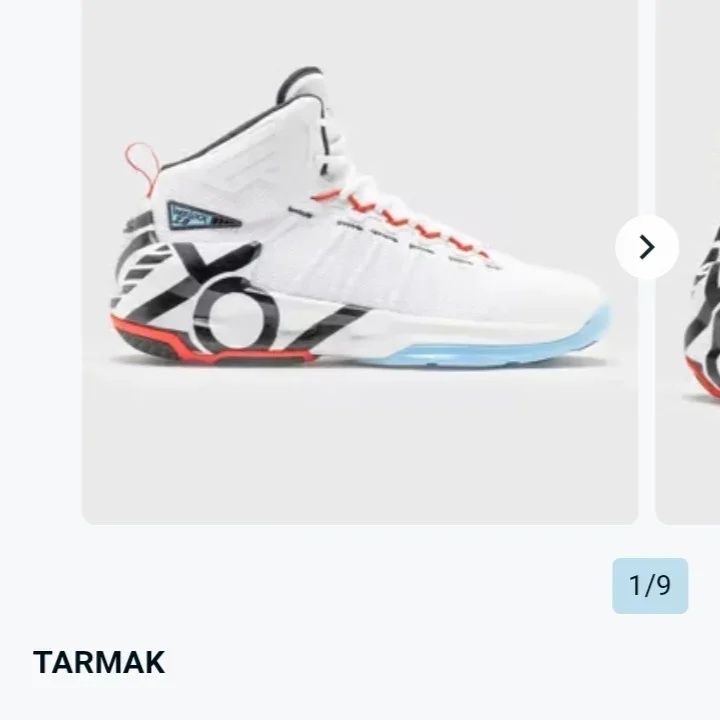Screen dimensions: 720x720
Task: Click black stripe pattern on second shoe
Action: [x=703, y=303]
